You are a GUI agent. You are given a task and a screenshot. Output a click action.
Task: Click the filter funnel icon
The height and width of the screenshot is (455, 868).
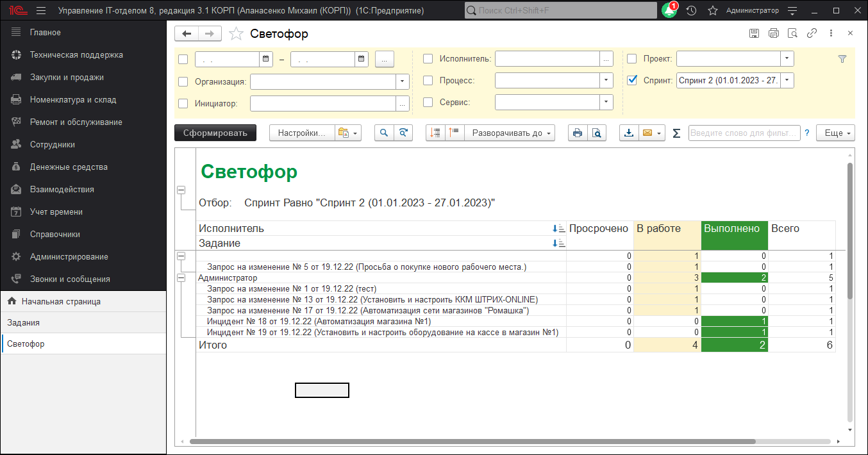coord(842,59)
